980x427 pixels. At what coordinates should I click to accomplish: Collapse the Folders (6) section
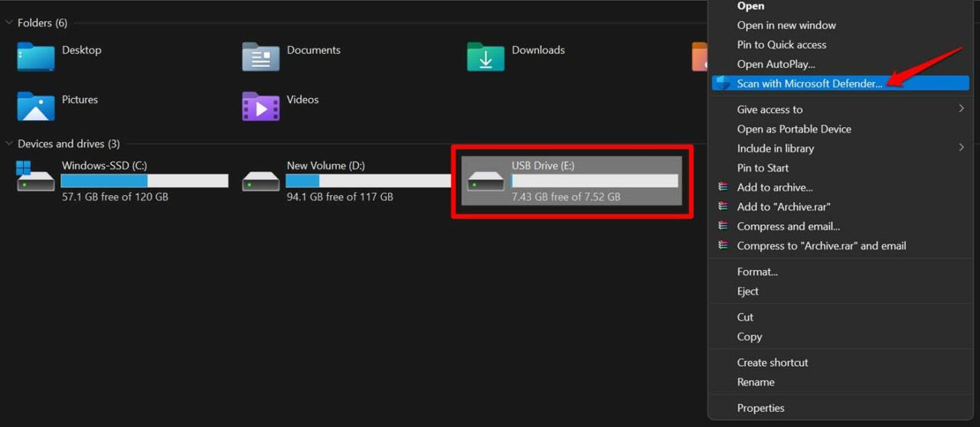(x=9, y=23)
